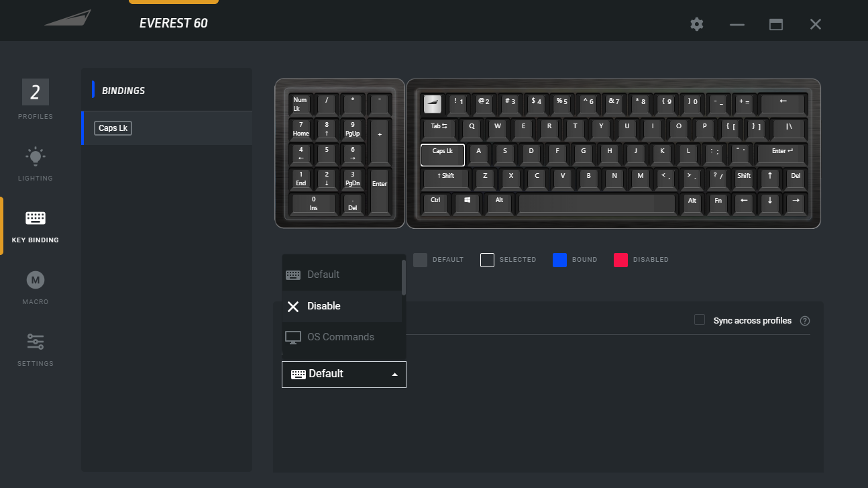Screen dimensions: 868x488
Task: Select the numpad asterisk key
Action: coord(353,104)
